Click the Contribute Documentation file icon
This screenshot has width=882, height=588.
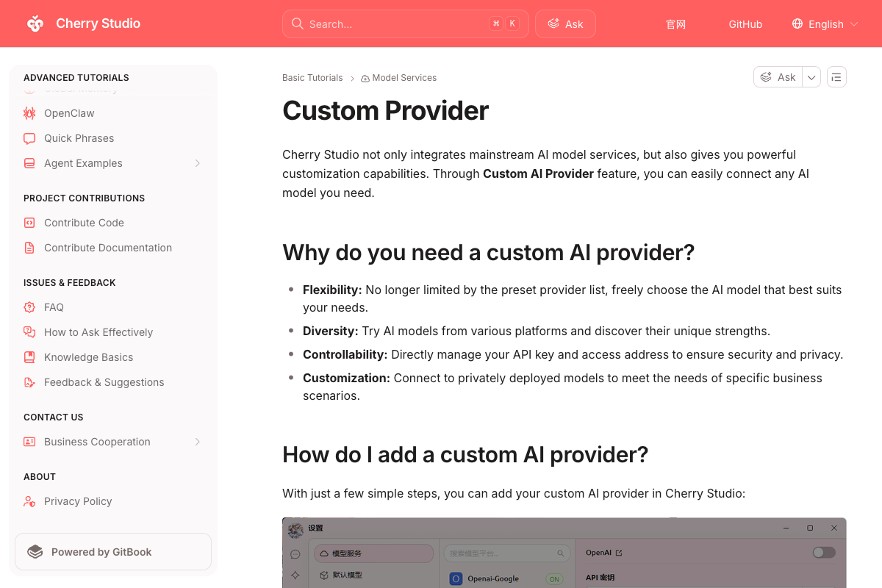pyautogui.click(x=29, y=248)
